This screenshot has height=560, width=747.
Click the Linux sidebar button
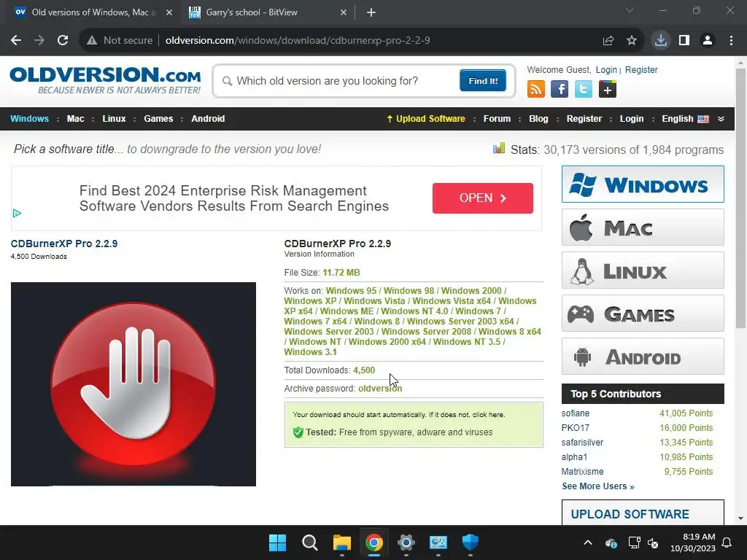pyautogui.click(x=643, y=271)
